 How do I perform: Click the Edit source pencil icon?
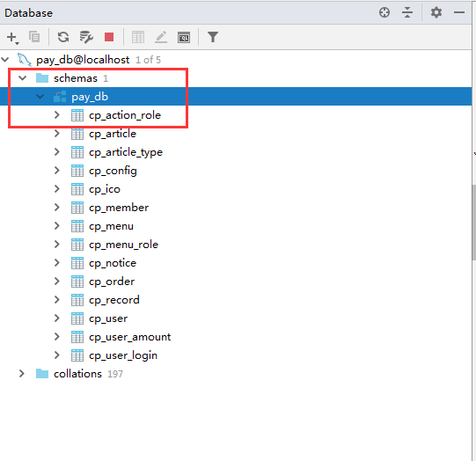tap(161, 37)
